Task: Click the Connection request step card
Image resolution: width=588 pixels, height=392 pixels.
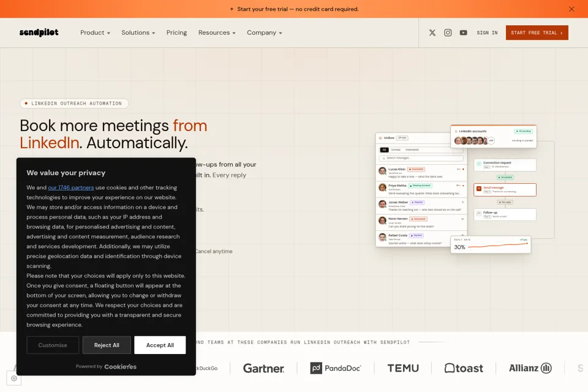Action: (x=505, y=165)
